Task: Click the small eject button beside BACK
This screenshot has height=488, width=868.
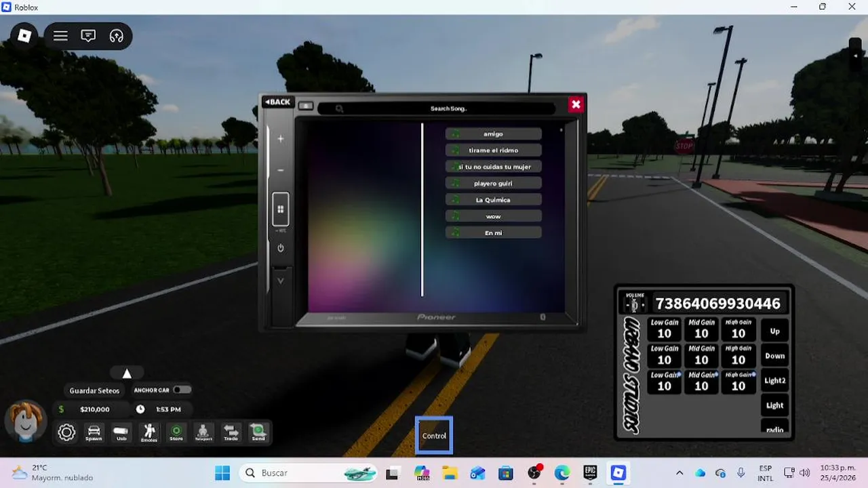Action: point(306,106)
